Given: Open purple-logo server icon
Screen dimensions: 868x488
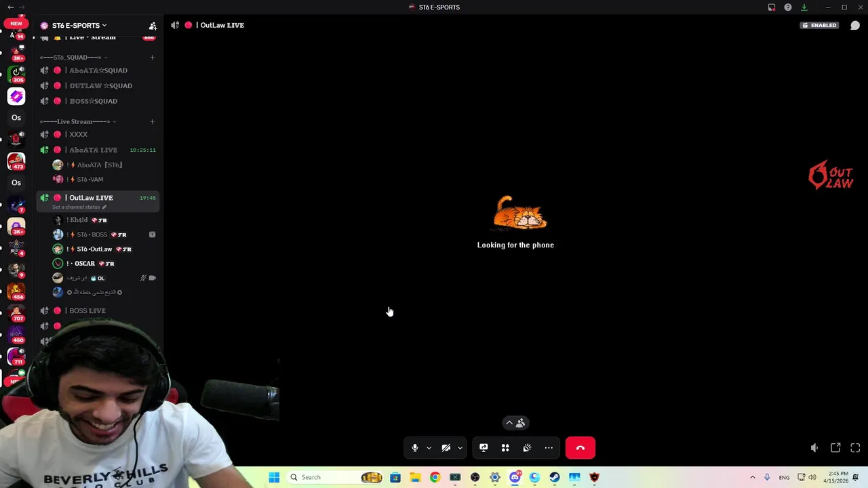Looking at the screenshot, I should point(16,96).
